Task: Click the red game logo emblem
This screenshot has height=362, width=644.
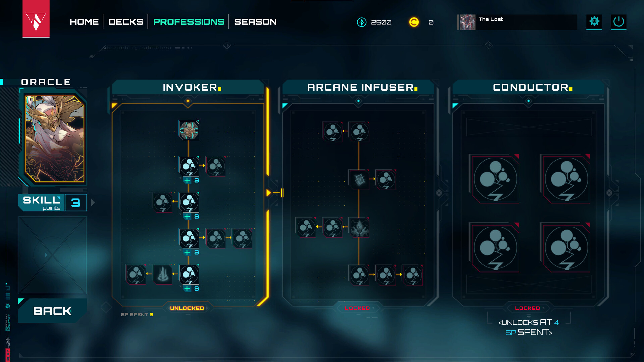Action: 36,18
